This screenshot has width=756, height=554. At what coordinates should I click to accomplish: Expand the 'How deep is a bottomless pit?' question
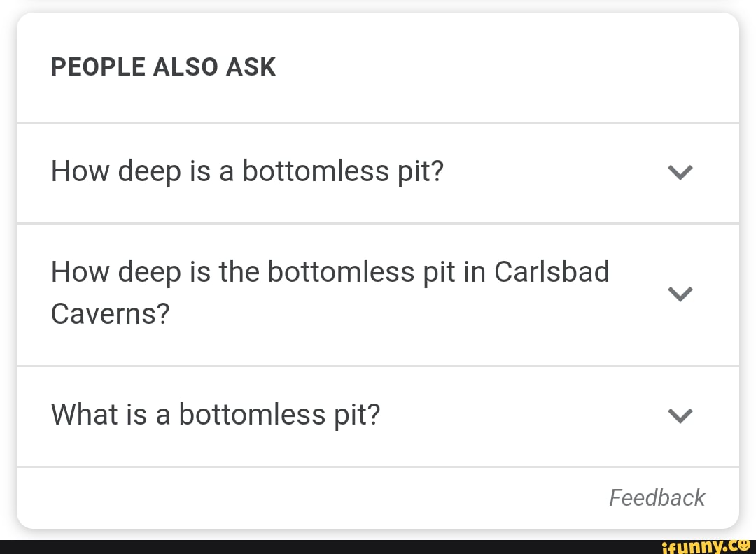pos(246,171)
